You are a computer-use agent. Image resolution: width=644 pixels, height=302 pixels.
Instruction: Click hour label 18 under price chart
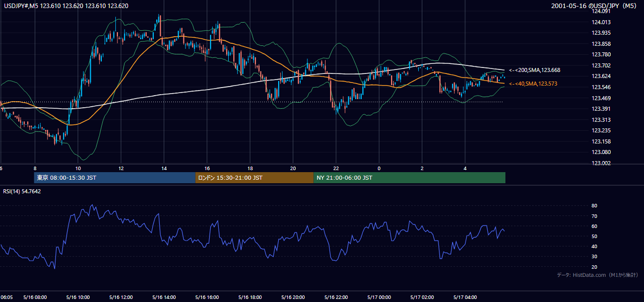(250, 168)
